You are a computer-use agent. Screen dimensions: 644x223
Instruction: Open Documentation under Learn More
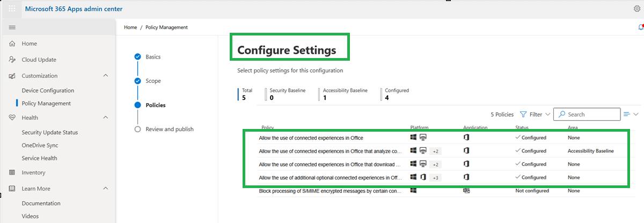pyautogui.click(x=41, y=203)
